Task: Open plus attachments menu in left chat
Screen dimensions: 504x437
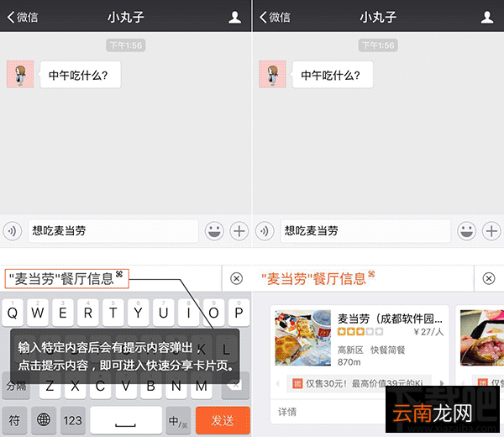Action: tap(239, 231)
